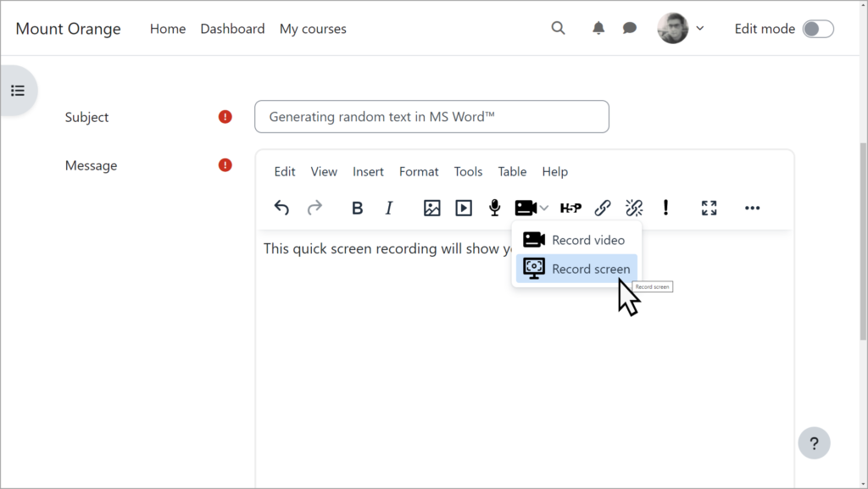Screen dimensions: 868x489
Task: Toggle italic formatting
Action: click(x=388, y=208)
